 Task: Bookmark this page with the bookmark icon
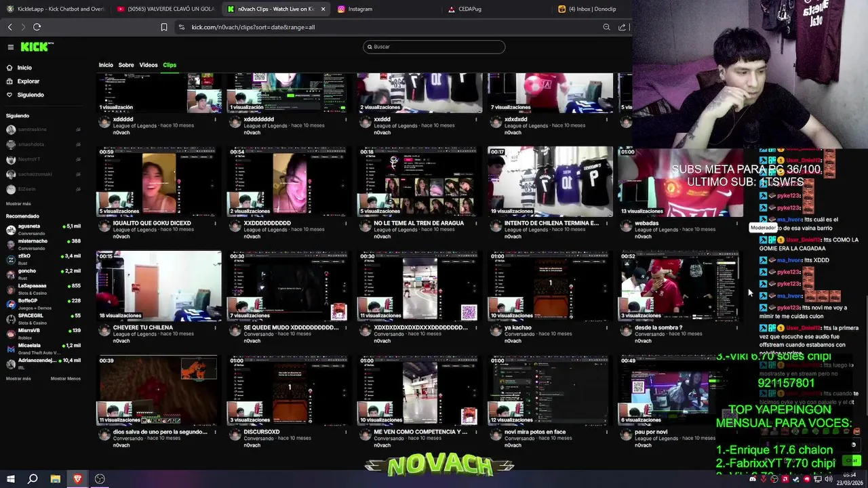coord(164,27)
